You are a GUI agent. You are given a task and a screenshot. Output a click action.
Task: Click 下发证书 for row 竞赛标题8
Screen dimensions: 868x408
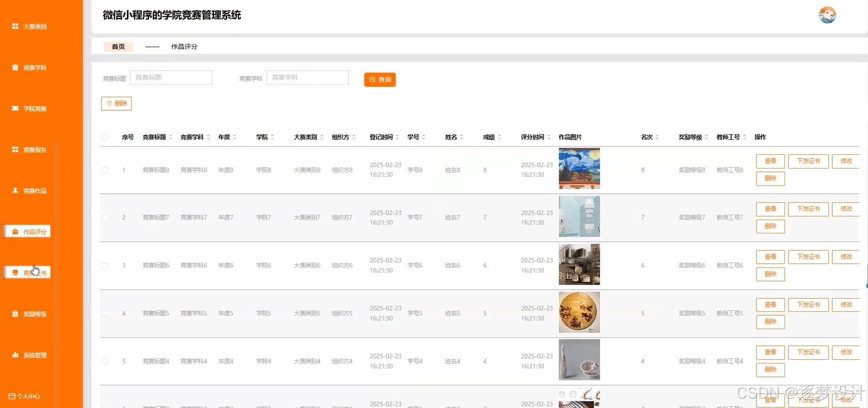(809, 161)
